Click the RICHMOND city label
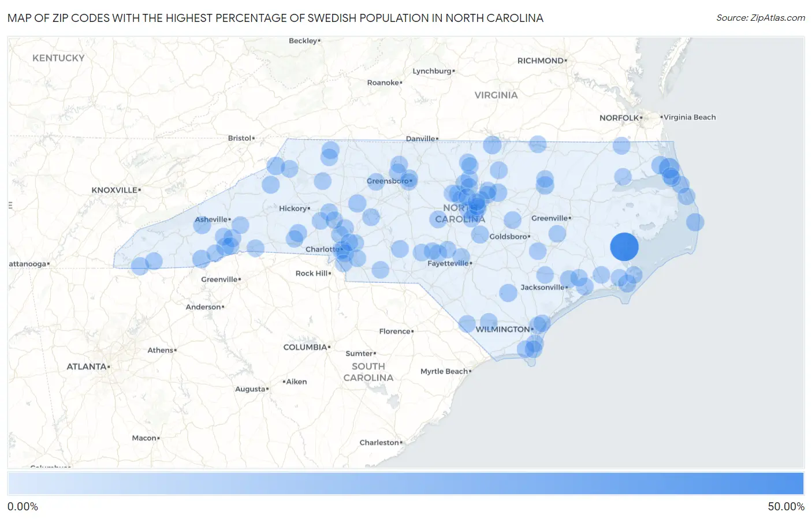This screenshot has height=519, width=812. 541,61
